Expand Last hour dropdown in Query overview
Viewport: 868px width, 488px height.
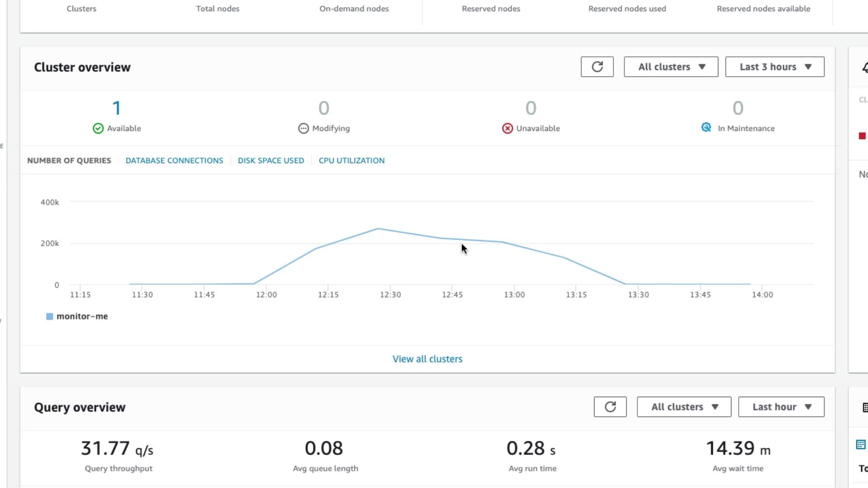781,407
